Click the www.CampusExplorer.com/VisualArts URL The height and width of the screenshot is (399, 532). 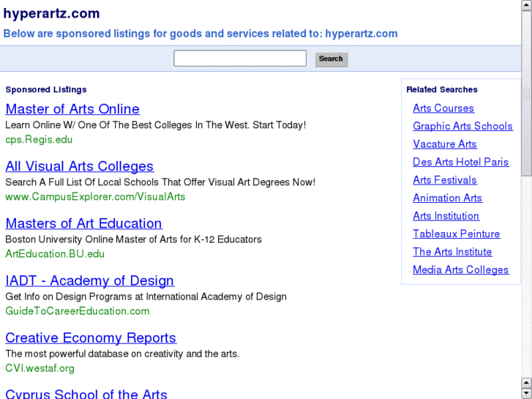pos(95,197)
